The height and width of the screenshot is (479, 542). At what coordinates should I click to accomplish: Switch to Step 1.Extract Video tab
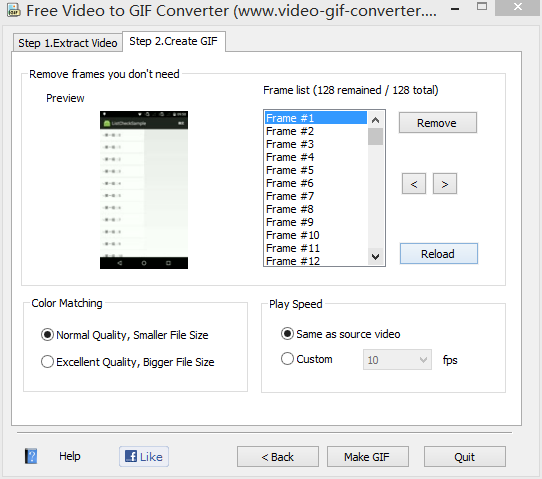tap(68, 43)
